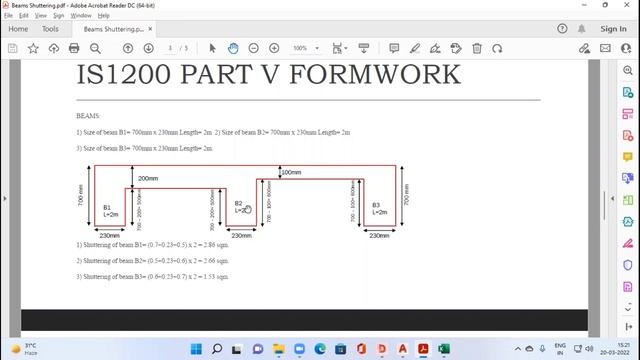Send the file by email envelope icon

(x=605, y=48)
